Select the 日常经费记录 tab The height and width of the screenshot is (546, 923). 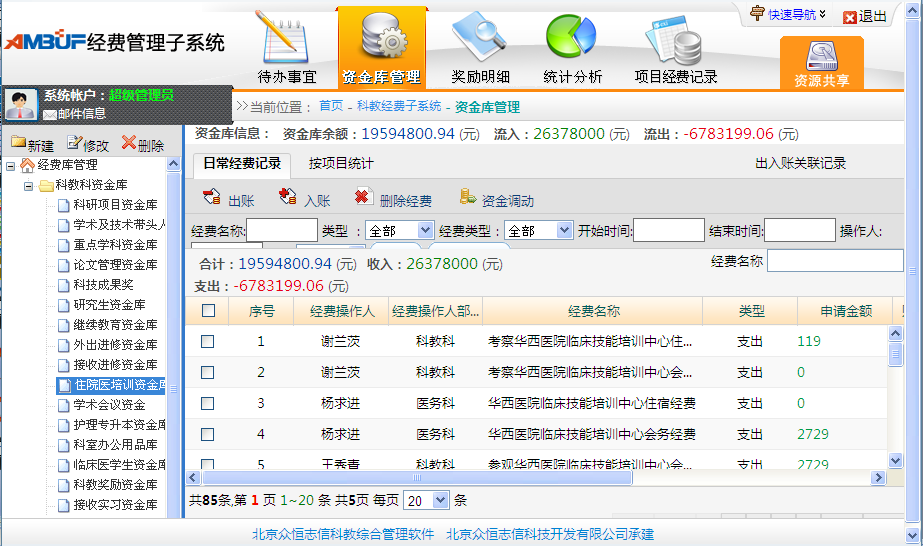[x=241, y=164]
